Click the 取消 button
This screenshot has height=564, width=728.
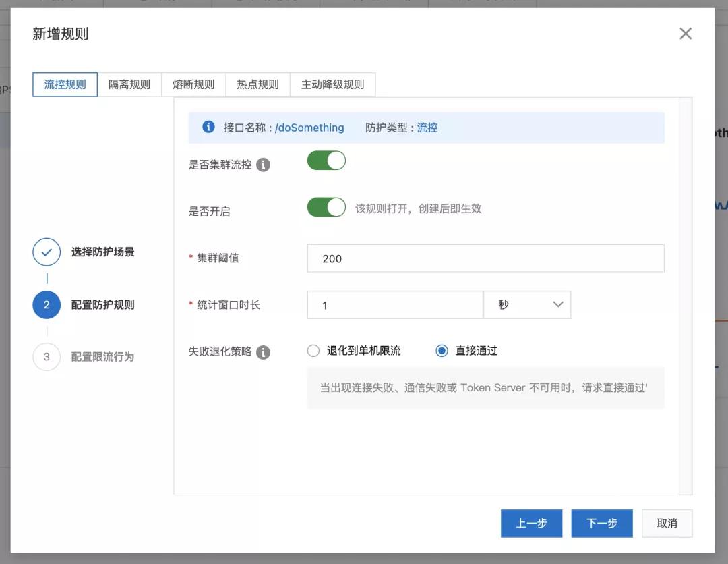pyautogui.click(x=667, y=524)
